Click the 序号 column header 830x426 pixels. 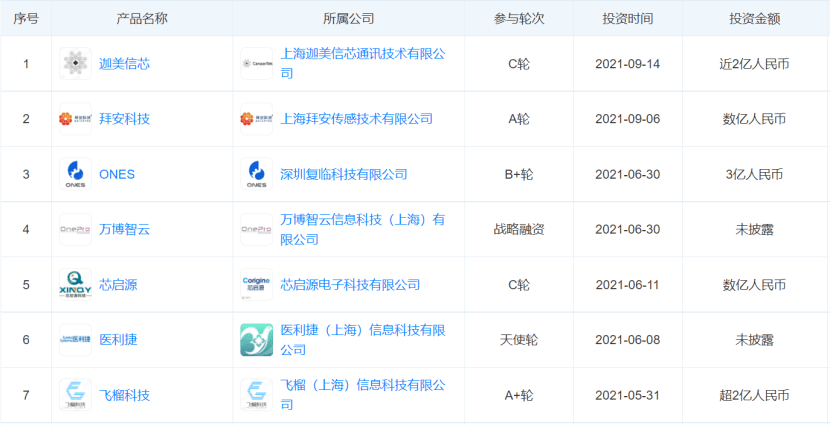pyautogui.click(x=26, y=19)
